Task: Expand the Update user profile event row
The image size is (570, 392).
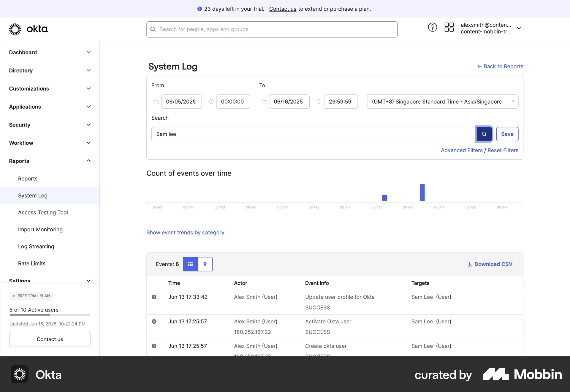Action: point(154,297)
